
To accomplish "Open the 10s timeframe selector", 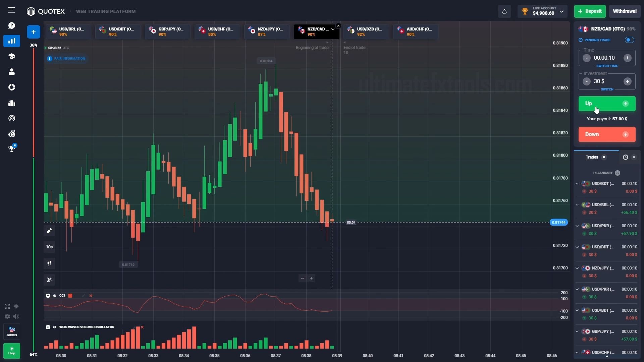I will [x=49, y=247].
